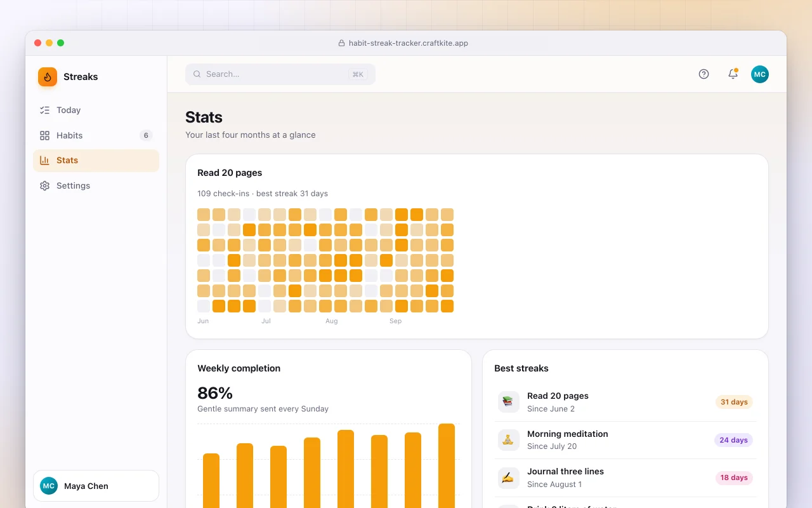Click the Sep month label
This screenshot has height=508, width=812.
tap(396, 321)
